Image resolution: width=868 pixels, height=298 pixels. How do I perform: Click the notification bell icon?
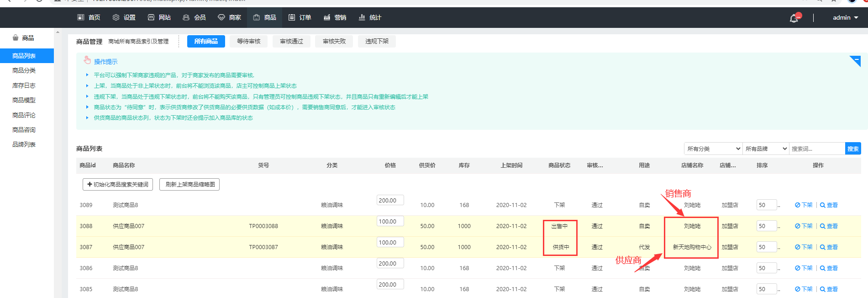[794, 18]
